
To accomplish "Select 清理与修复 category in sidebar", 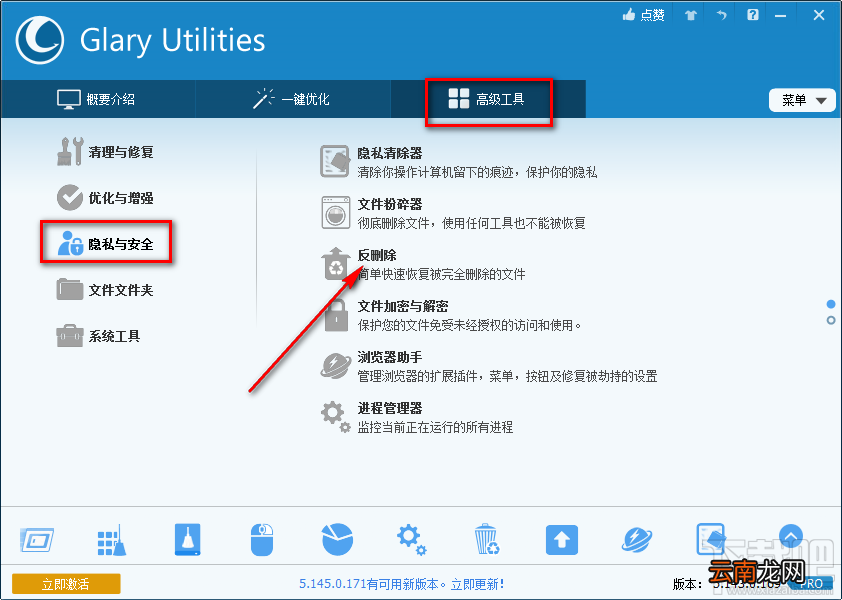I will coord(106,152).
